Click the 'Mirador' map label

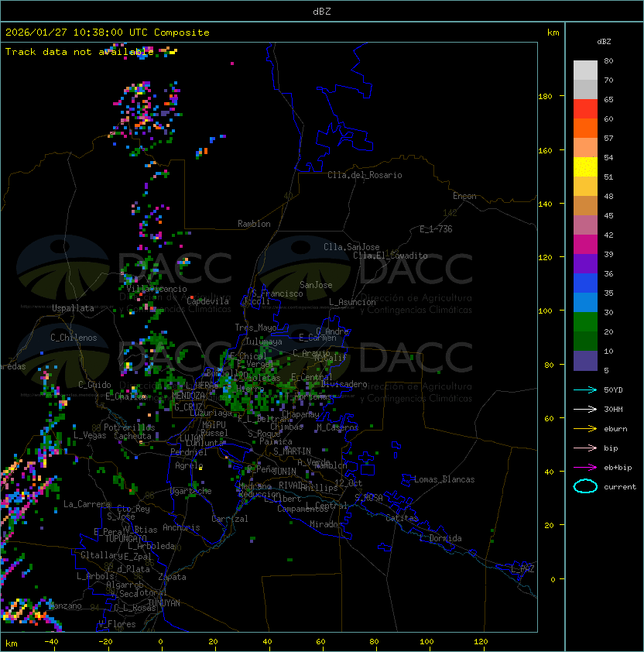coord(327,524)
